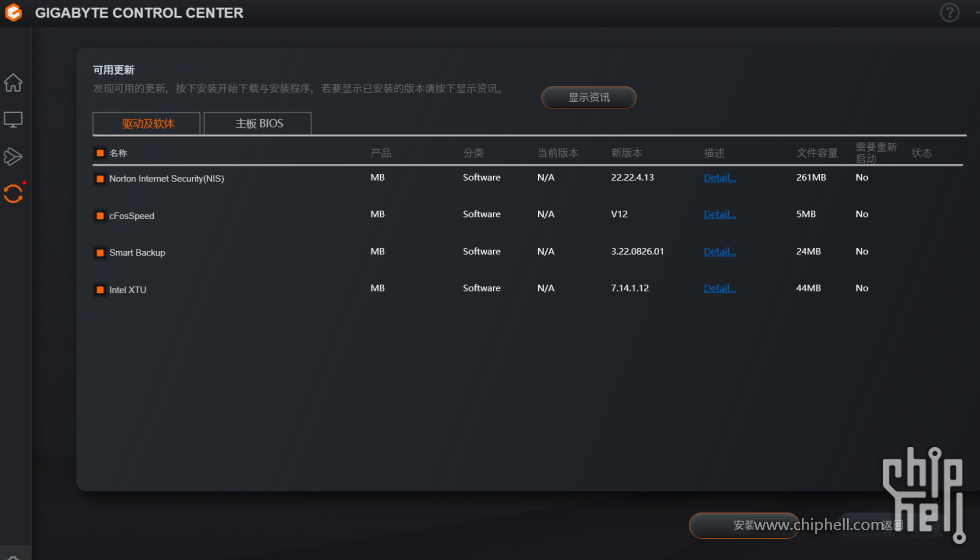This screenshot has height=560, width=980.
Task: Uncheck the Smart Backup checkbox
Action: click(100, 252)
